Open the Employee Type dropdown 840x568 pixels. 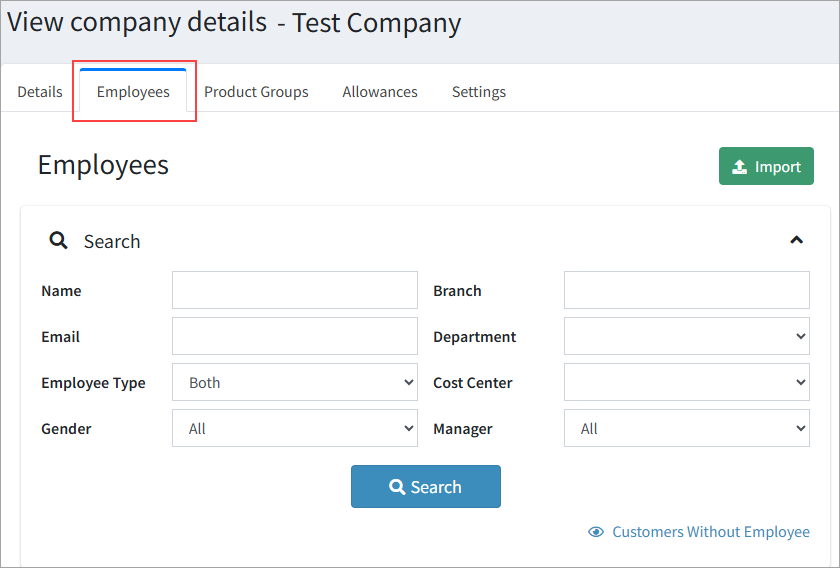coord(295,382)
